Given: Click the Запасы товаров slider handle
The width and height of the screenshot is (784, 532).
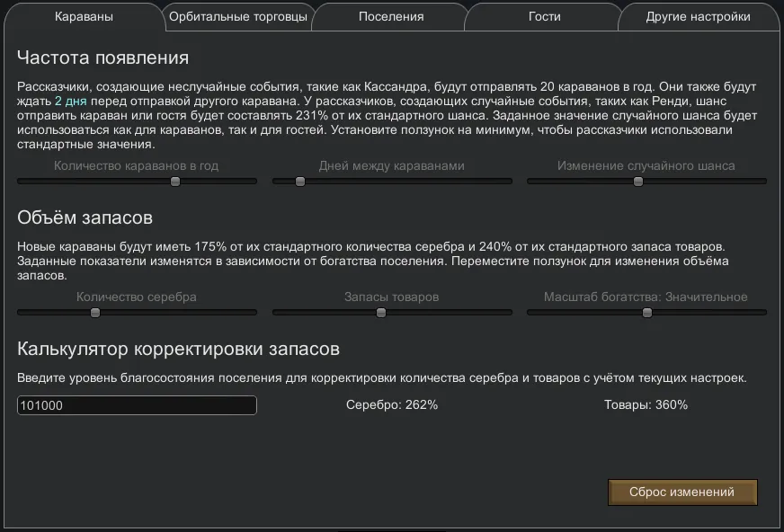Looking at the screenshot, I should pyautogui.click(x=381, y=313).
